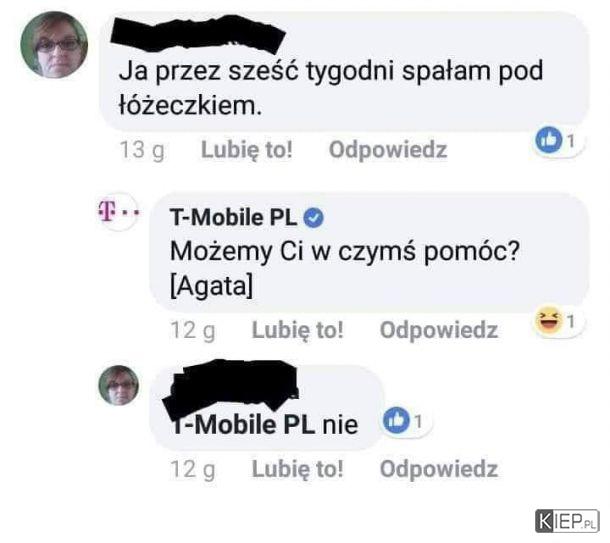Viewport: 610px width, 543px height.
Task: Click the redacted commenter name above first comment
Action: point(198,33)
